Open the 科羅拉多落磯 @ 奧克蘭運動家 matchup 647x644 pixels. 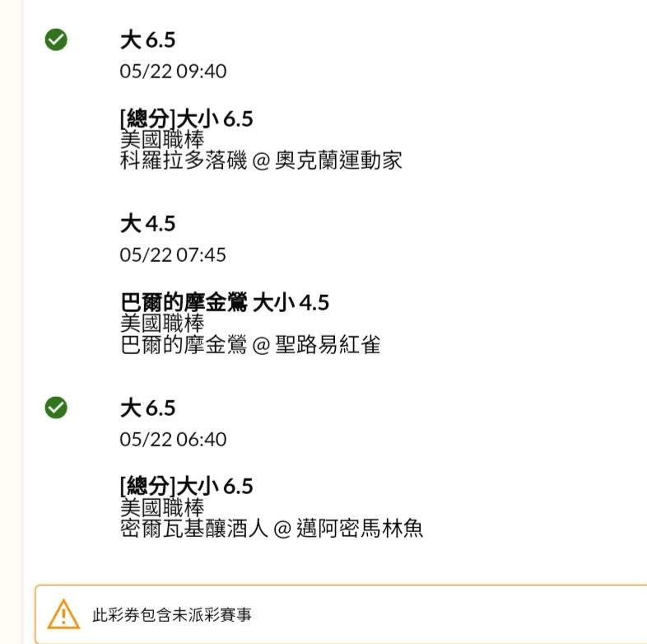pyautogui.click(x=261, y=160)
